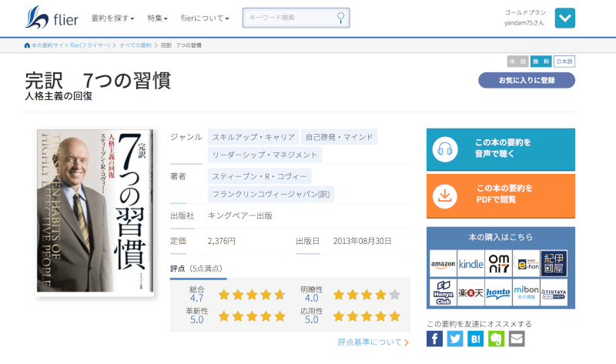The image size is (616, 364).
Task: Click the keyword search input field
Action: click(x=290, y=17)
